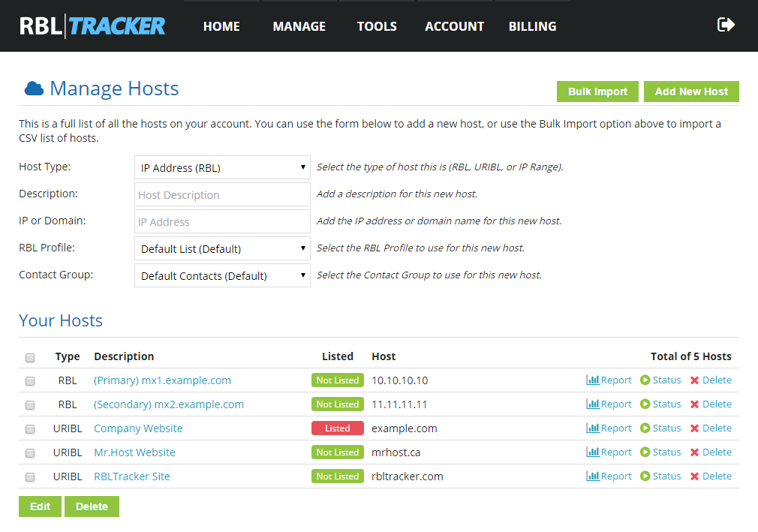Image resolution: width=758 pixels, height=532 pixels.
Task: Open the Contact Group dropdown
Action: pos(222,276)
